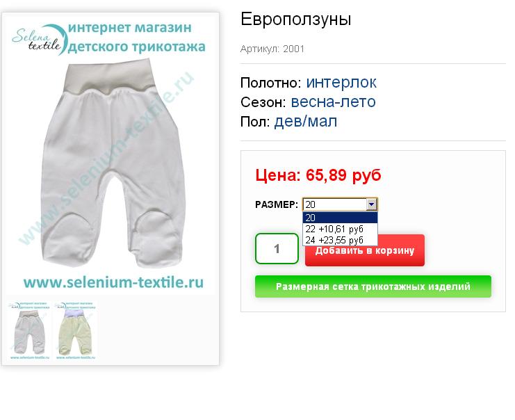515x420 pixels.
Task: Open the size dropdown arrow
Action: tap(371, 204)
